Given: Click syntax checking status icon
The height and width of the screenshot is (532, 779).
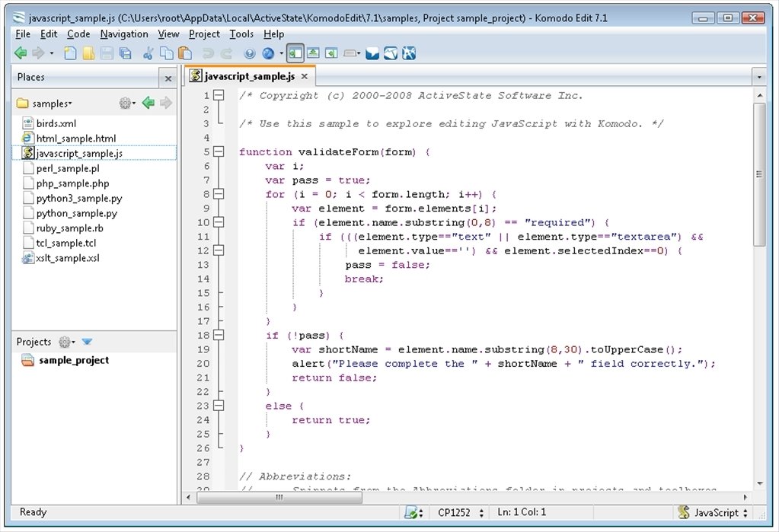Looking at the screenshot, I should coord(413,513).
